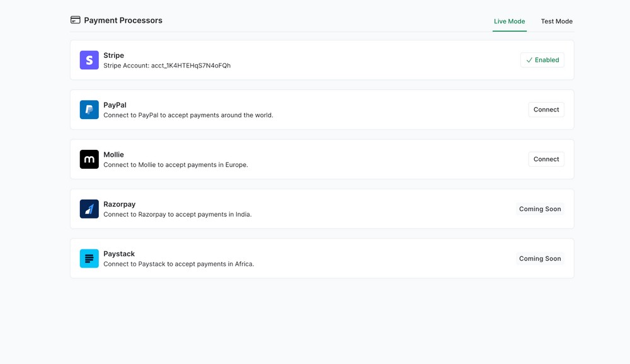630x364 pixels.
Task: Click the Mollie description text
Action: (175, 165)
